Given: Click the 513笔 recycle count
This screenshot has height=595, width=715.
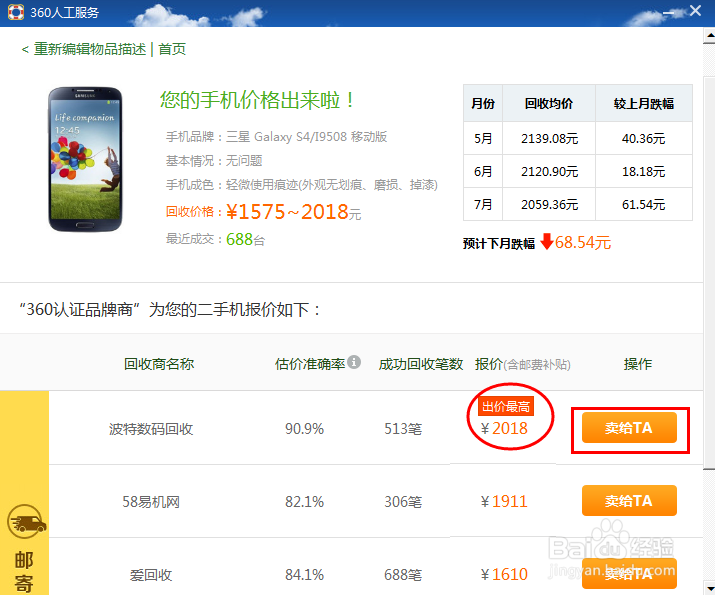Looking at the screenshot, I should 403,429.
